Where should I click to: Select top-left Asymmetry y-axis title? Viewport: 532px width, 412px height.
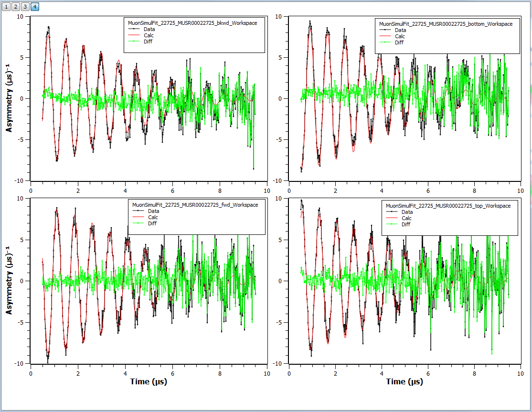click(9, 98)
